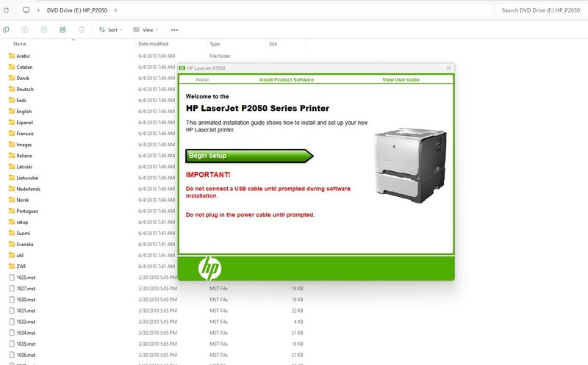
Task: Select file 1034.mst
Action: pos(26,333)
